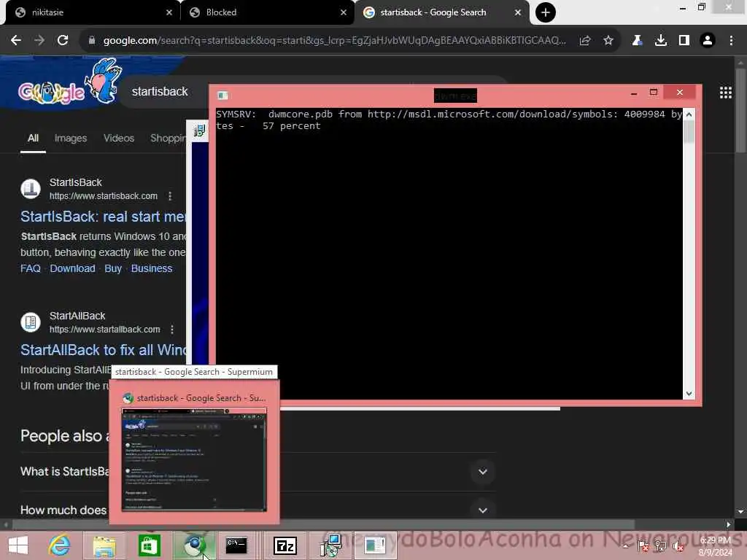The height and width of the screenshot is (560, 747).
Task: Close the Blocked tab
Action: [x=344, y=12]
